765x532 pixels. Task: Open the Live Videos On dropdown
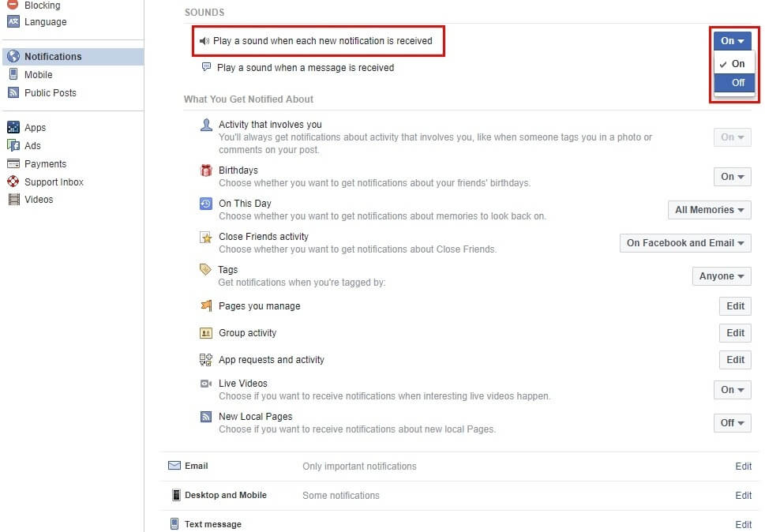732,390
